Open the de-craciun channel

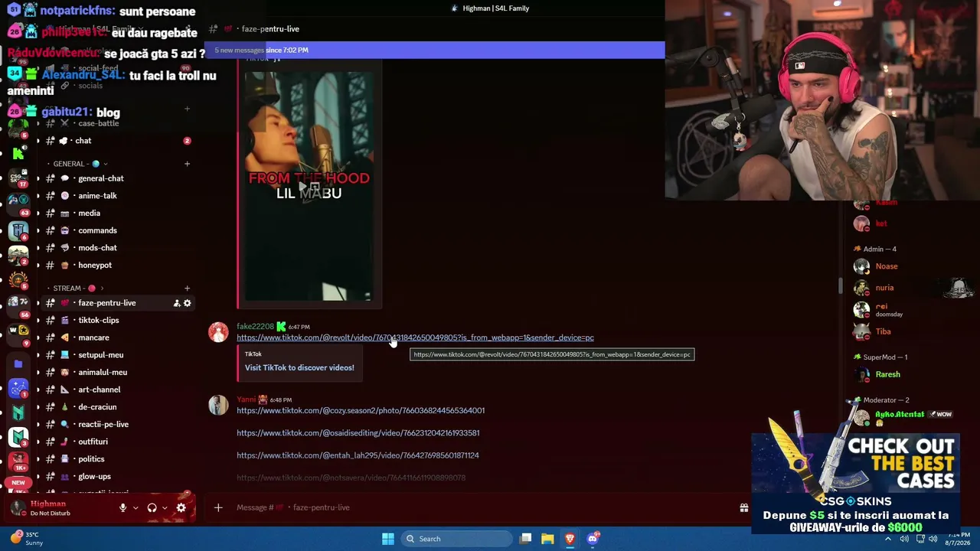click(115, 407)
